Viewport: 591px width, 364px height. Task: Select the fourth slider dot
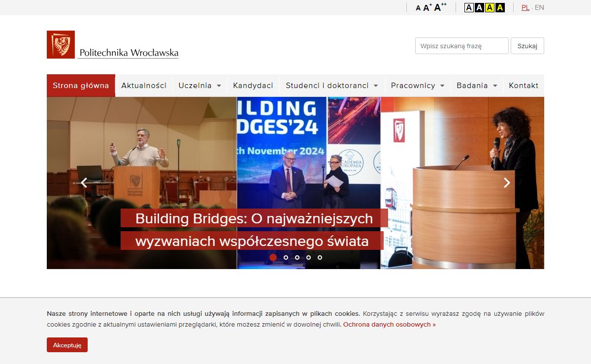[x=308, y=257]
